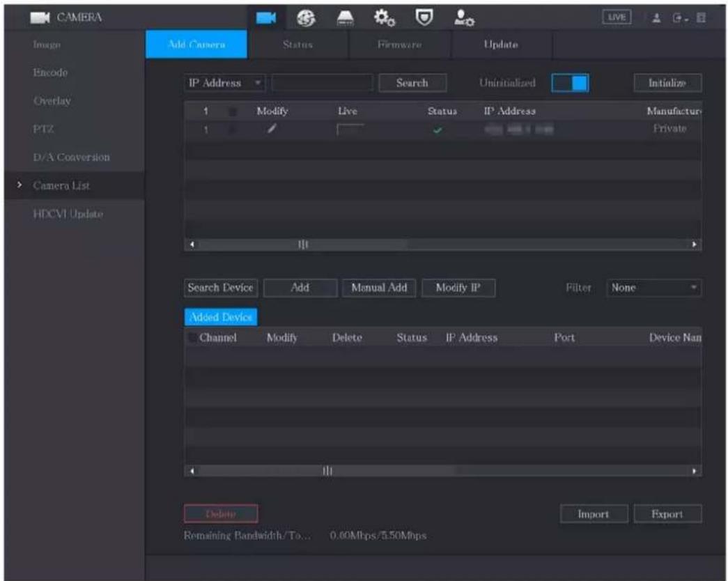Click the Delete column header in Added Device
Image resolution: width=728 pixels, height=581 pixels.
point(347,338)
